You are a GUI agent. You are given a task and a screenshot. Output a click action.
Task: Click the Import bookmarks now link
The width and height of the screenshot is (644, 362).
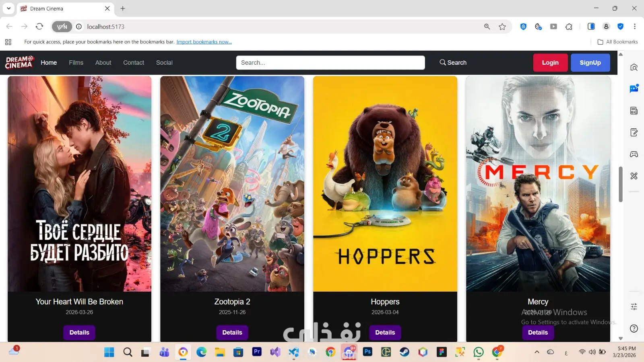pyautogui.click(x=204, y=42)
